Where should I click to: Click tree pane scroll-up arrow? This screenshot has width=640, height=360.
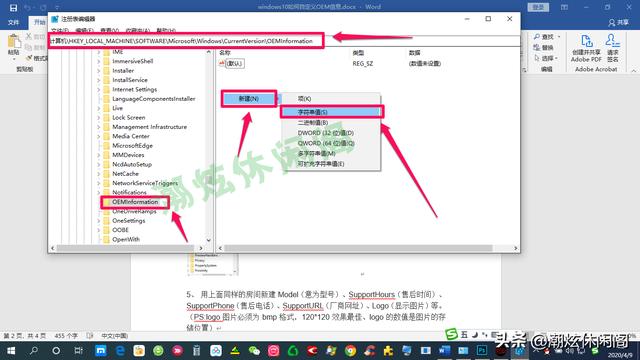click(x=209, y=52)
